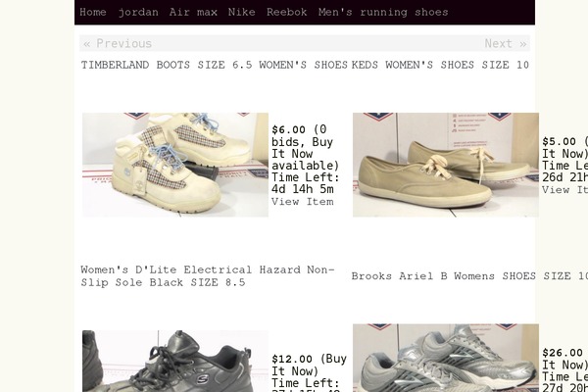View Item link for Keds shoes
The height and width of the screenshot is (392, 588).
point(564,190)
